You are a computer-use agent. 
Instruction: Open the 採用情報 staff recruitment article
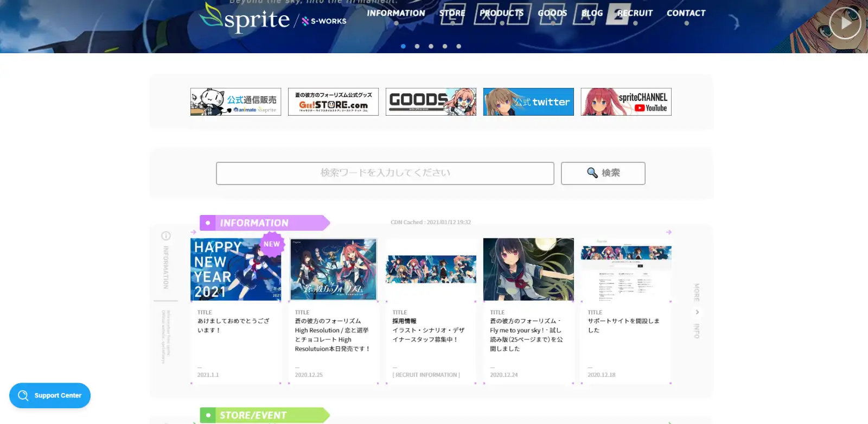(429, 330)
